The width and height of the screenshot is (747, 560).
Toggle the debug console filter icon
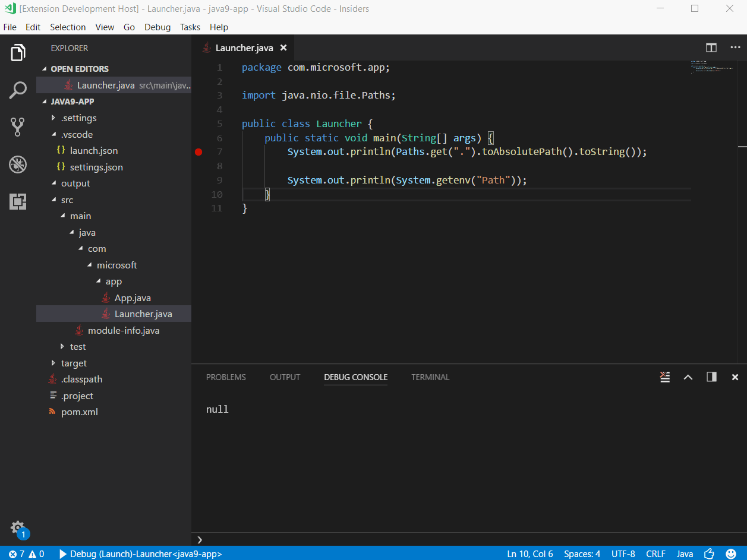click(x=664, y=377)
